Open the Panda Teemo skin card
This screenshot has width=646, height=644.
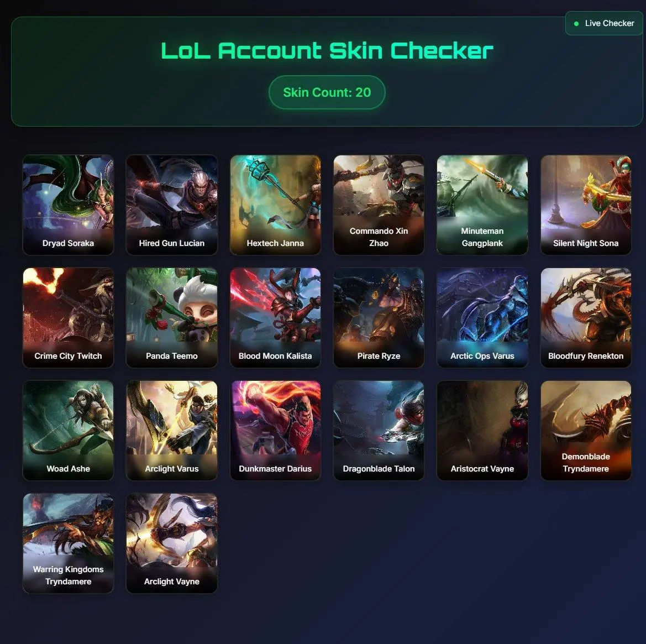(x=172, y=318)
